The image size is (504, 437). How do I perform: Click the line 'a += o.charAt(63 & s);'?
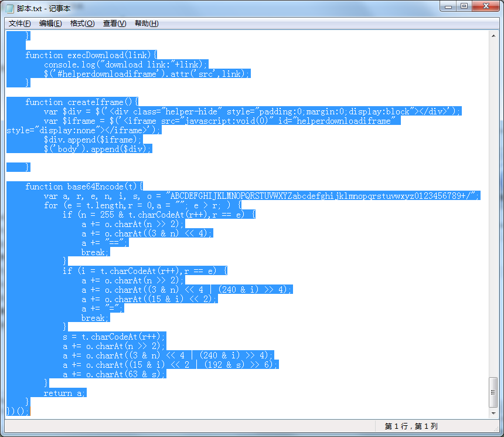click(114, 374)
